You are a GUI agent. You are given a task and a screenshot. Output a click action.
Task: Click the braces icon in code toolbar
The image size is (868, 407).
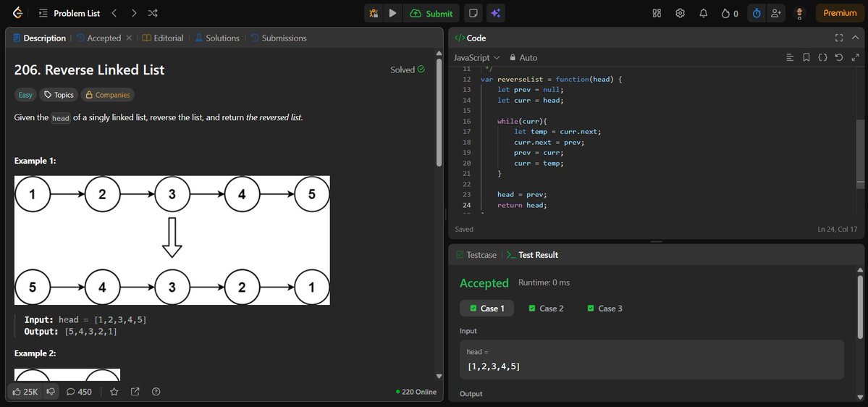[x=822, y=58]
